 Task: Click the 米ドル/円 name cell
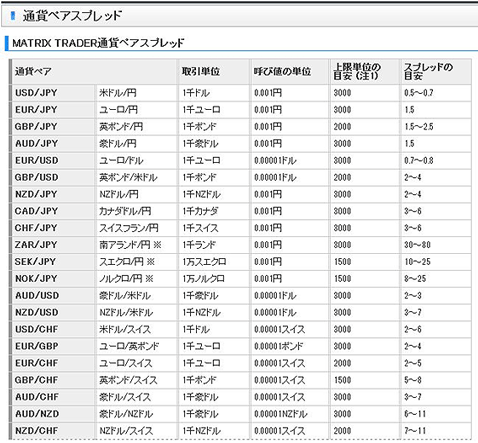coord(137,93)
